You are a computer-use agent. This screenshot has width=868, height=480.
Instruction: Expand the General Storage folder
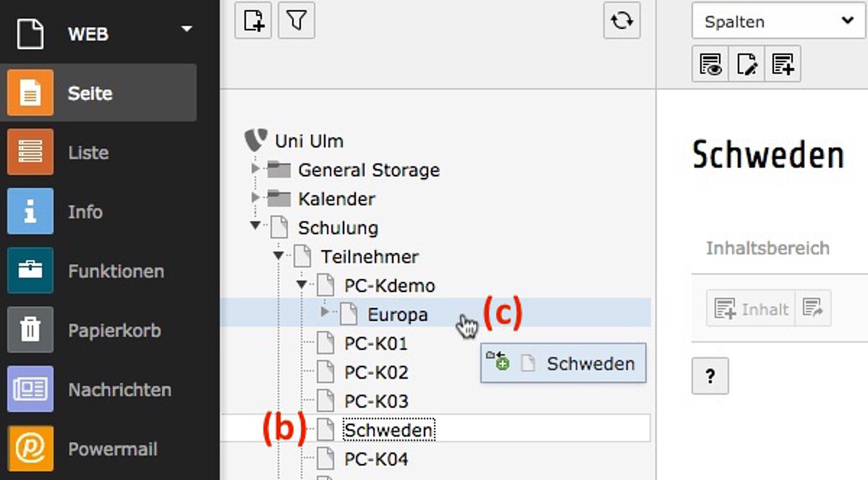coord(255,169)
